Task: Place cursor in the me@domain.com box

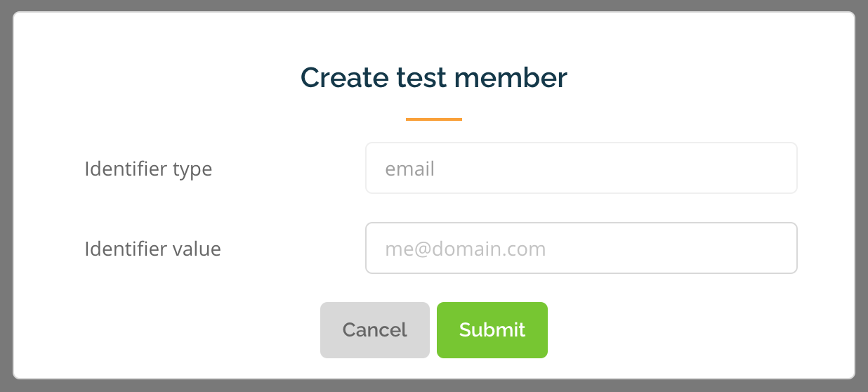Action: click(581, 248)
